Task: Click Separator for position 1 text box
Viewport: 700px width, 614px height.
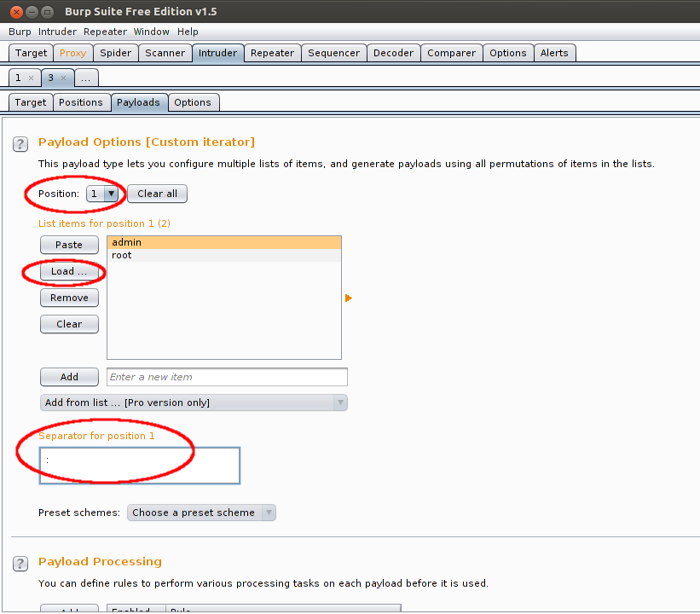Action: [140, 466]
